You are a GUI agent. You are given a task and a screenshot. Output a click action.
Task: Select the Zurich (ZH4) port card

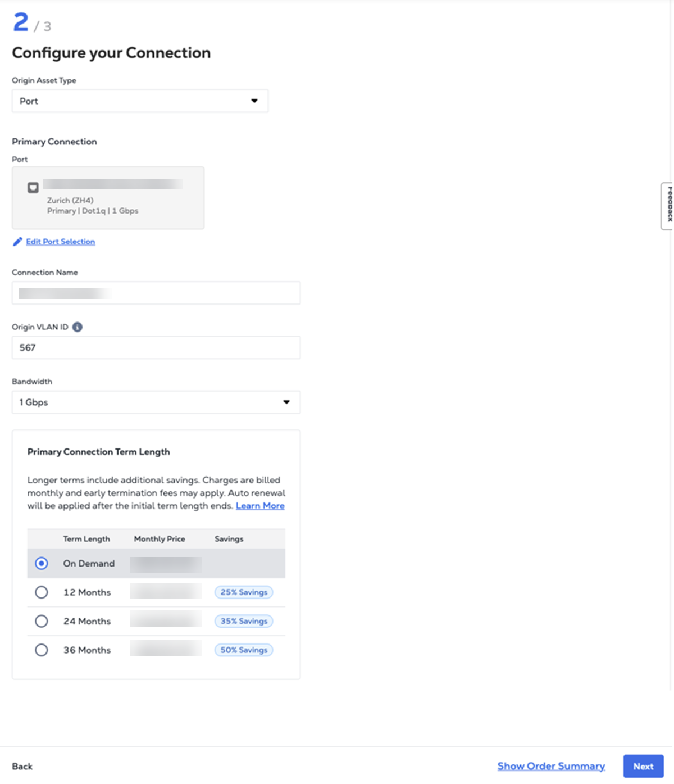point(108,198)
